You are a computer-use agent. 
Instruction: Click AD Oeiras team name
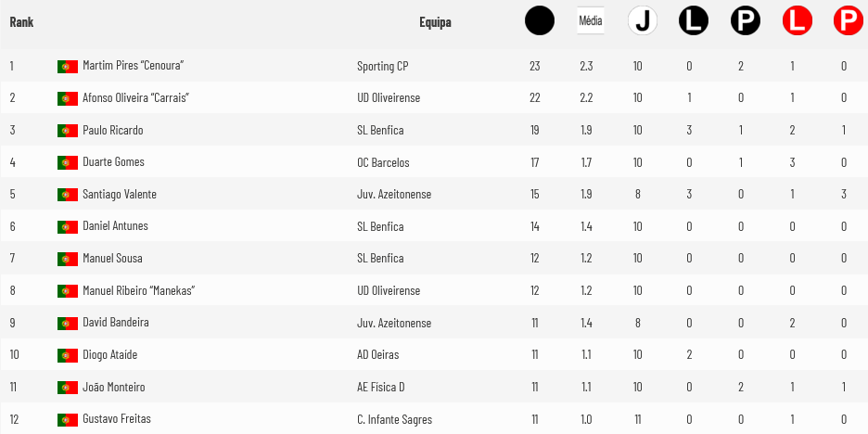click(378, 355)
